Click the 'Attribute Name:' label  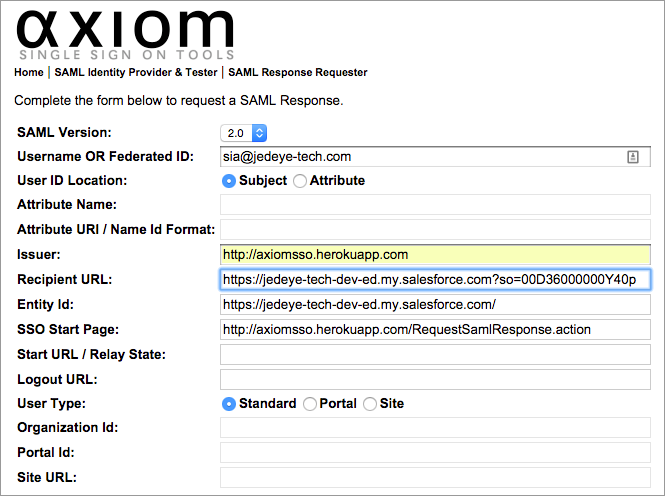(67, 205)
